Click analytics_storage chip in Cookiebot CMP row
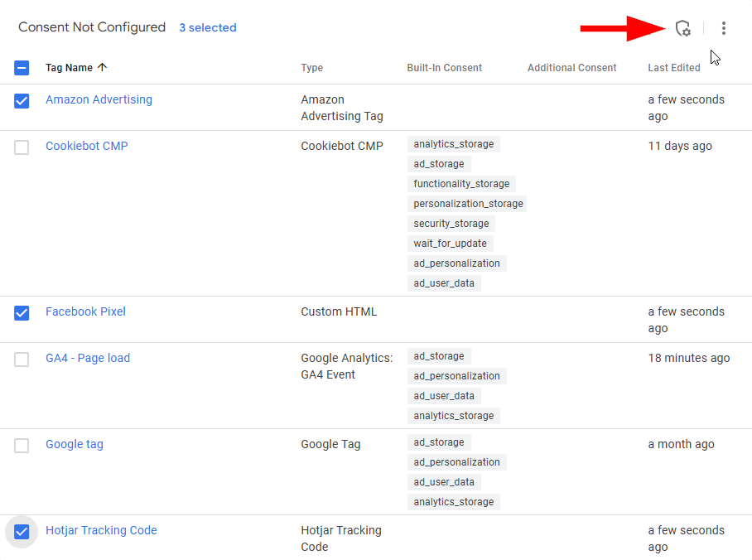This screenshot has height=560, width=752. tap(454, 144)
